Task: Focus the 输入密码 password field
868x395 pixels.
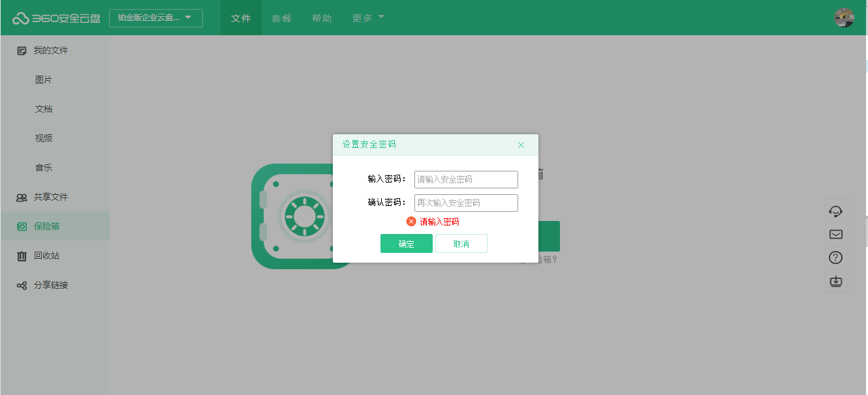Action: click(x=466, y=179)
